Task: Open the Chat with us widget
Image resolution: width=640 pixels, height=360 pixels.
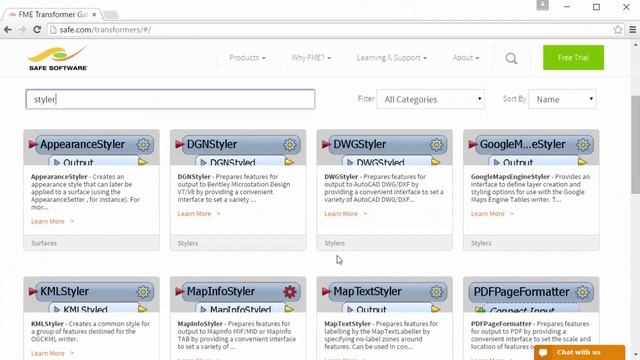Action: 579,352
